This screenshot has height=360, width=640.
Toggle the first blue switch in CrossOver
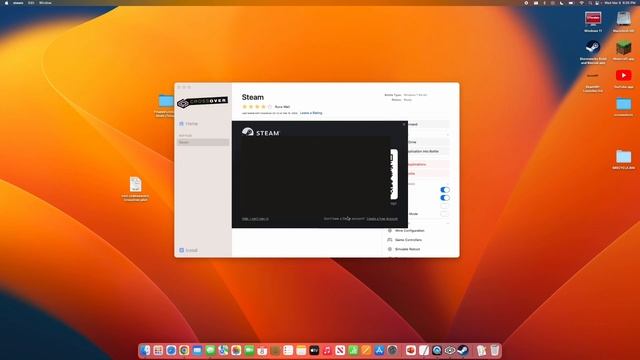click(x=444, y=190)
